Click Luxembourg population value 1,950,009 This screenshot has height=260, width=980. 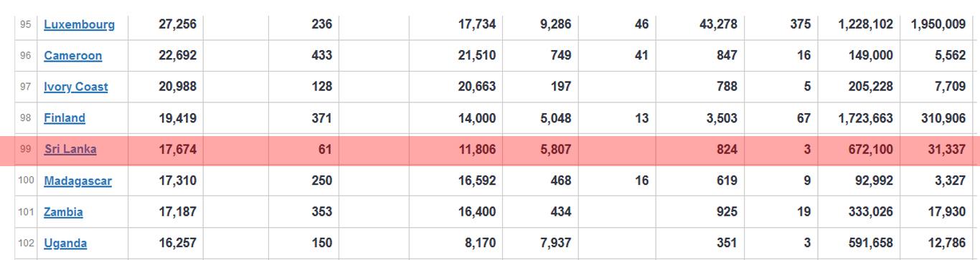(x=938, y=24)
